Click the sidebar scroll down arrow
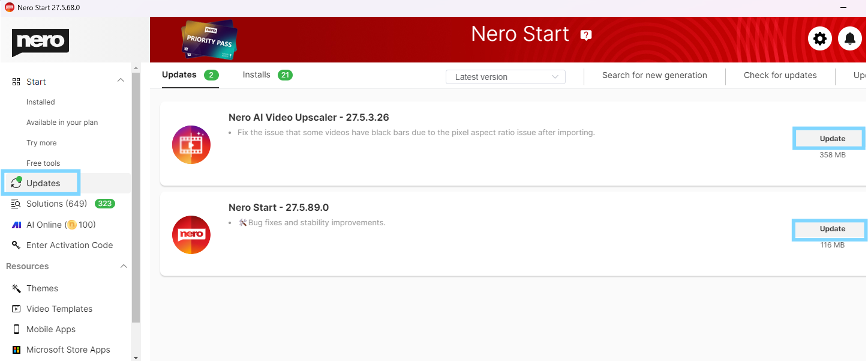This screenshot has width=868, height=361. tap(136, 357)
